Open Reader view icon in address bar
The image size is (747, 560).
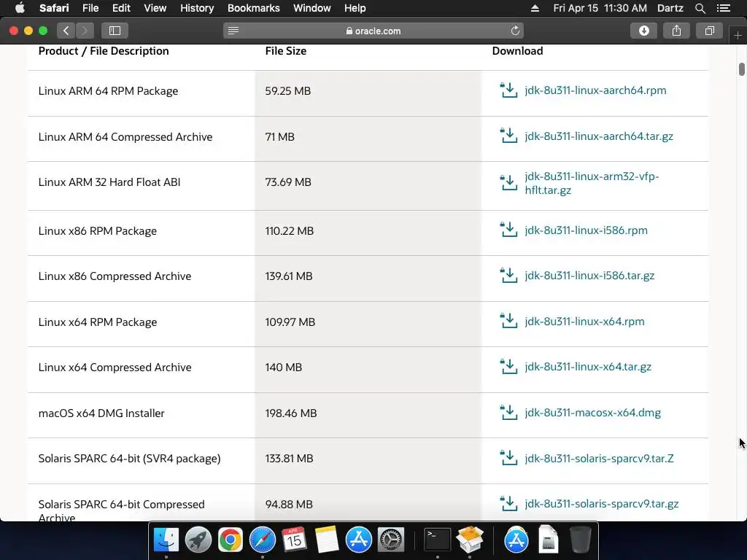pyautogui.click(x=233, y=31)
